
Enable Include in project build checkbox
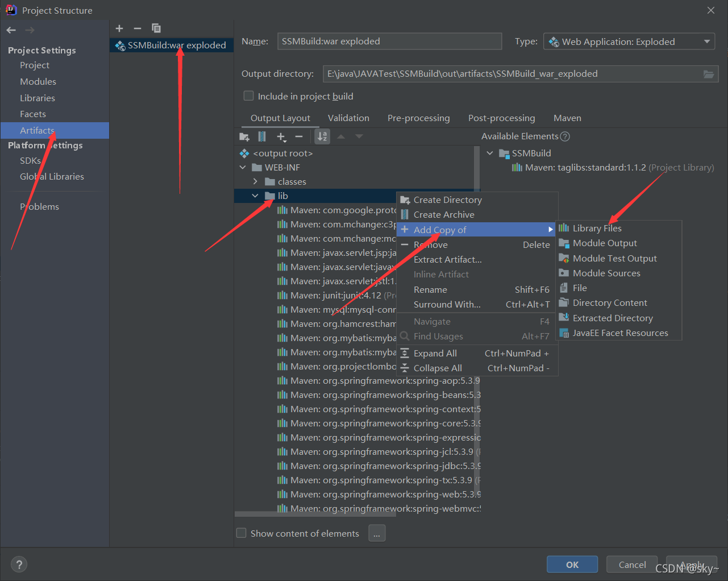248,96
